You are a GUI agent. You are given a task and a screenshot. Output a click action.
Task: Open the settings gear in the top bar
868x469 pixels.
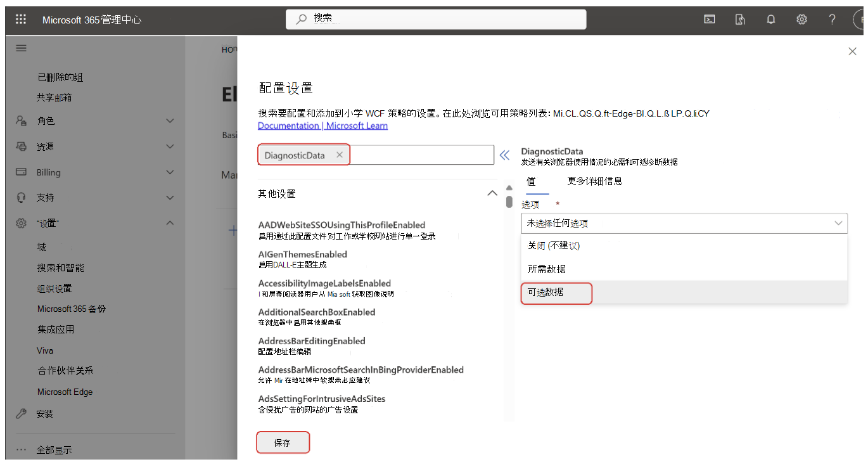click(x=801, y=20)
